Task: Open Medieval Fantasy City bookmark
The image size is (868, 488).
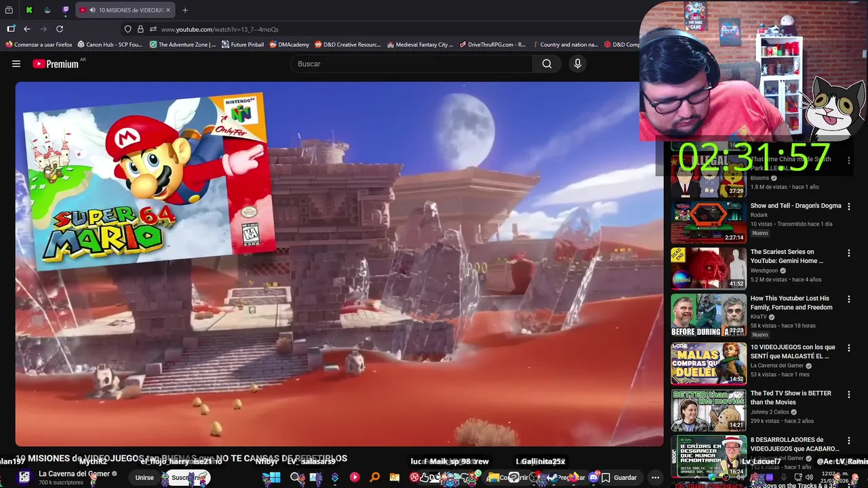Action: click(420, 45)
